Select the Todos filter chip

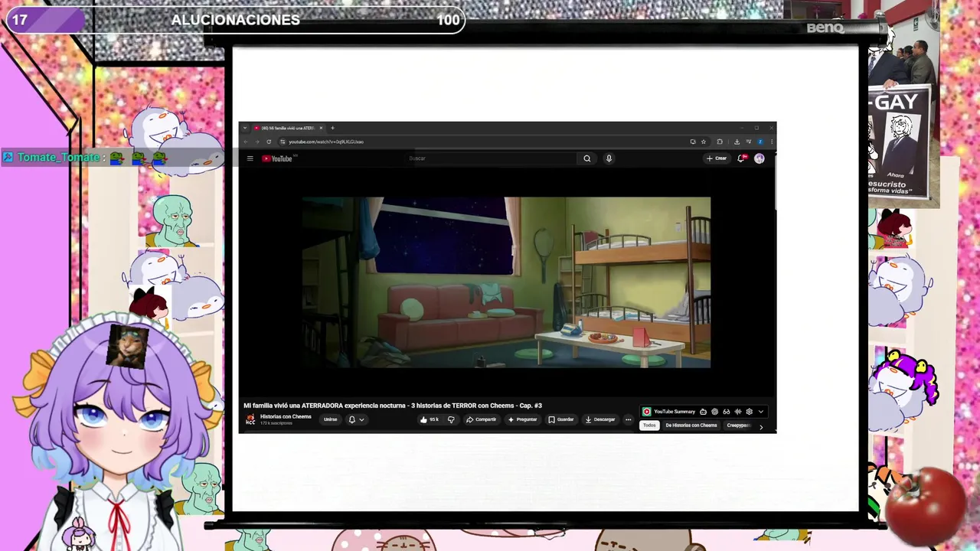click(x=649, y=425)
